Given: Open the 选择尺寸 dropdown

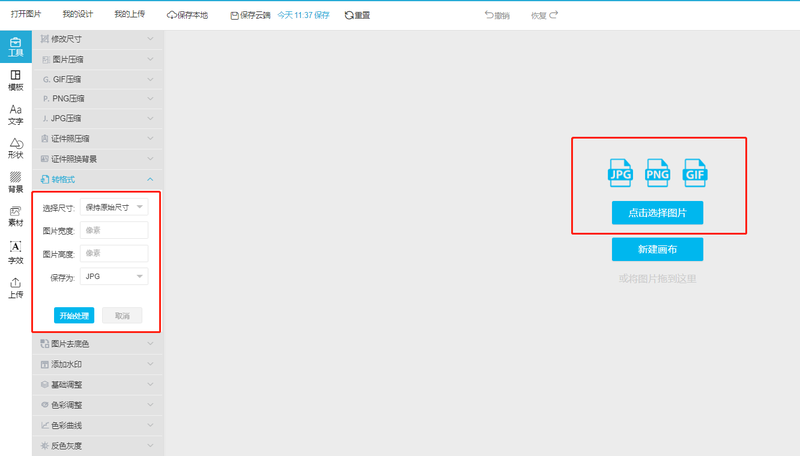Looking at the screenshot, I should point(114,207).
